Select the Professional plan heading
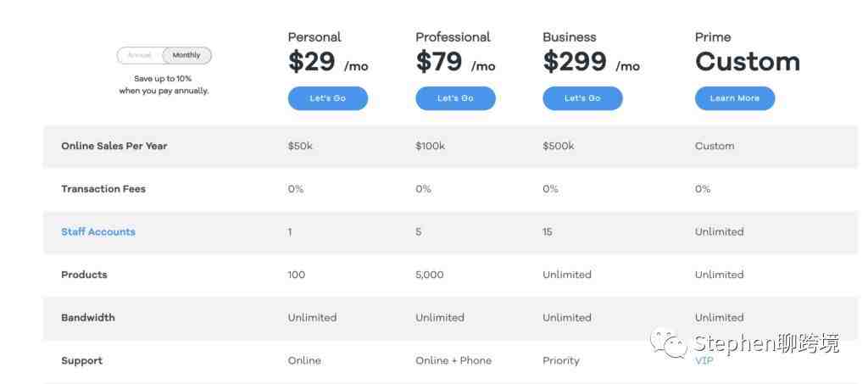Viewport: 868px width, 384px height. coord(453,37)
